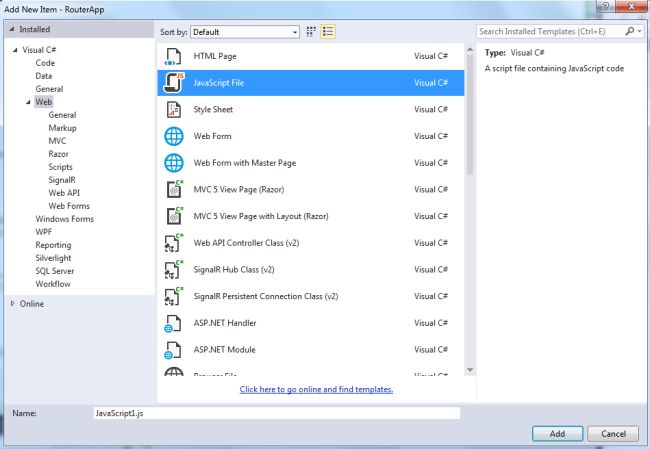Click the HTML Page template icon
This screenshot has height=449, width=650.
173,56
